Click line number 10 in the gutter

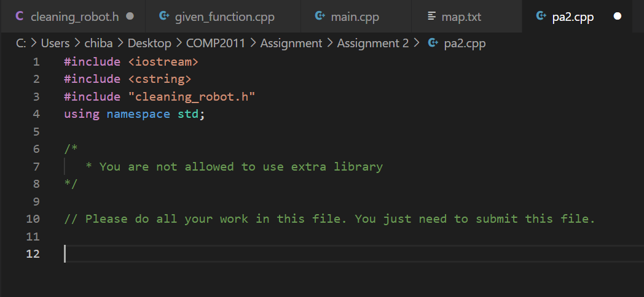click(x=33, y=218)
